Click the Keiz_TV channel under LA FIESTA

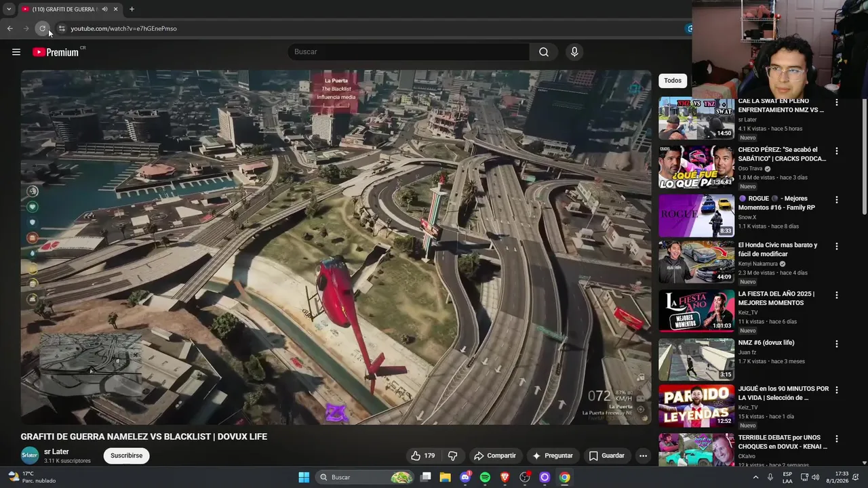click(x=748, y=312)
